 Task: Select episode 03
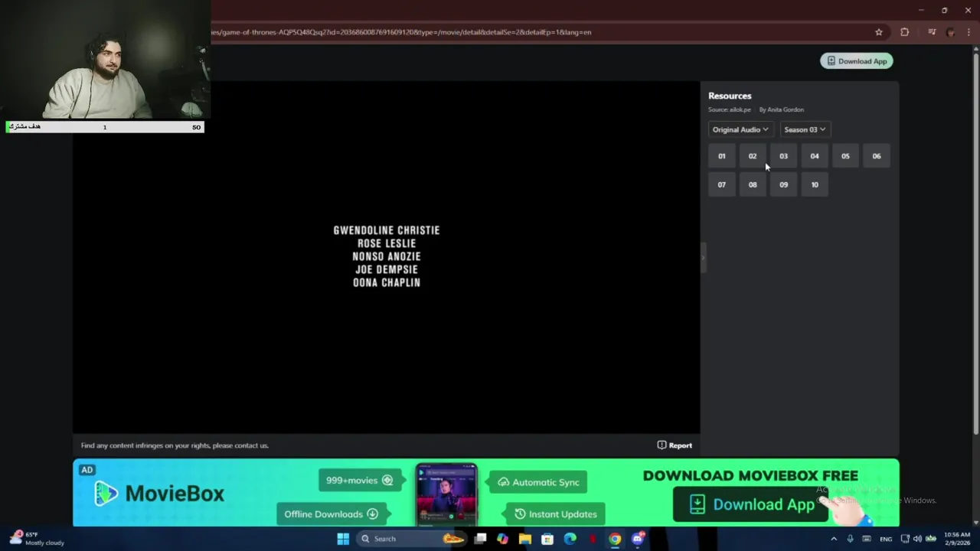[x=783, y=156]
